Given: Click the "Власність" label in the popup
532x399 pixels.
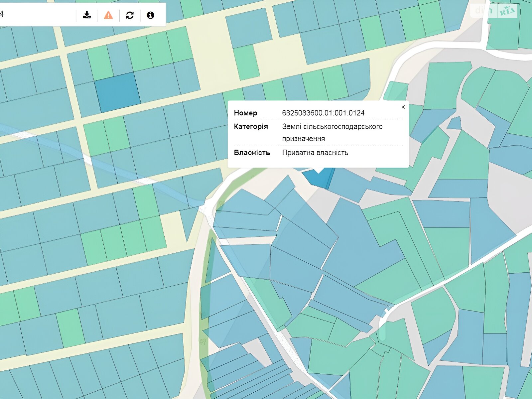Looking at the screenshot, I should click(x=252, y=153).
